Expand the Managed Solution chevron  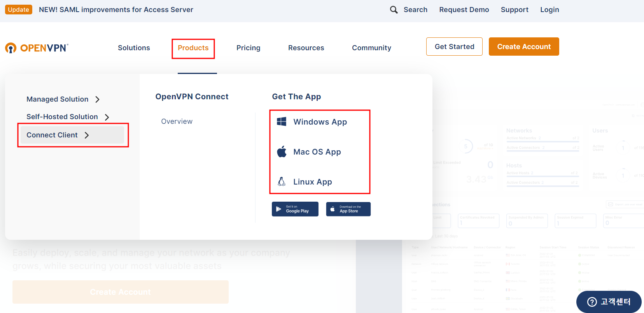[x=98, y=99]
